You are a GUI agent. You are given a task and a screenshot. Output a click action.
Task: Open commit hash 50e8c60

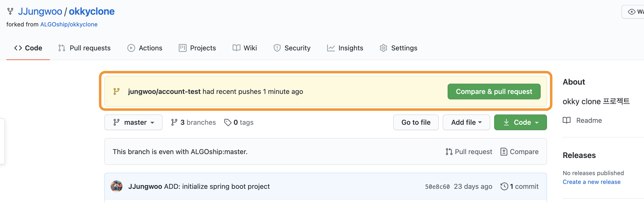[437, 187]
